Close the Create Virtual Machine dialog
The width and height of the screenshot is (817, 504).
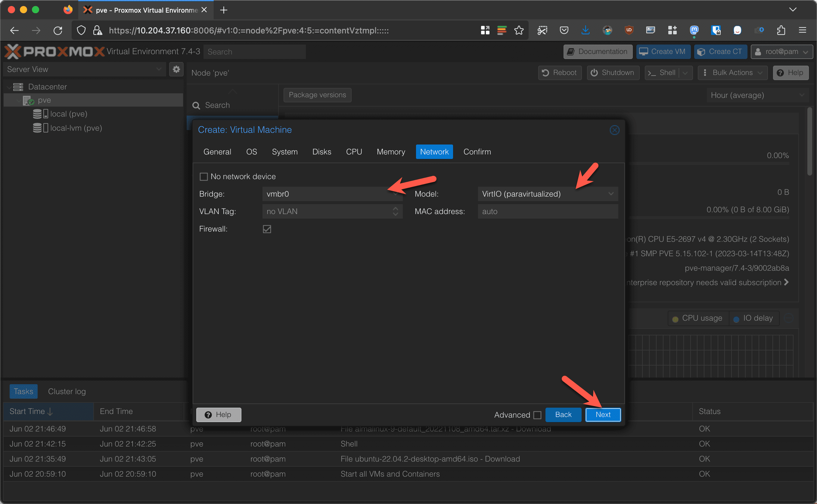[614, 130]
